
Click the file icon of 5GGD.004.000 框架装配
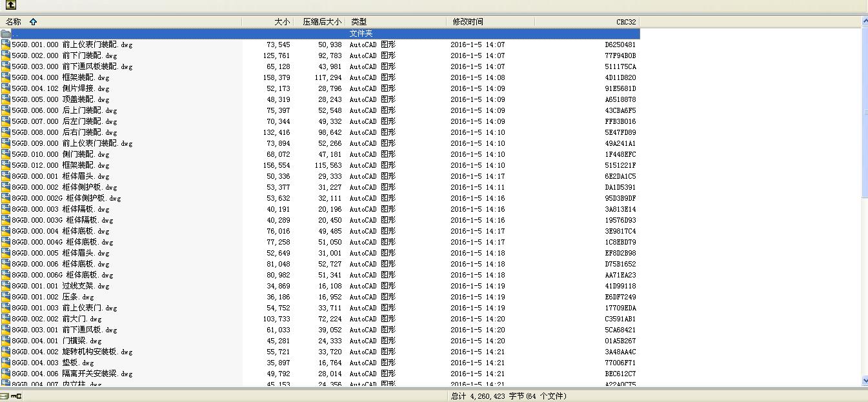(6, 77)
